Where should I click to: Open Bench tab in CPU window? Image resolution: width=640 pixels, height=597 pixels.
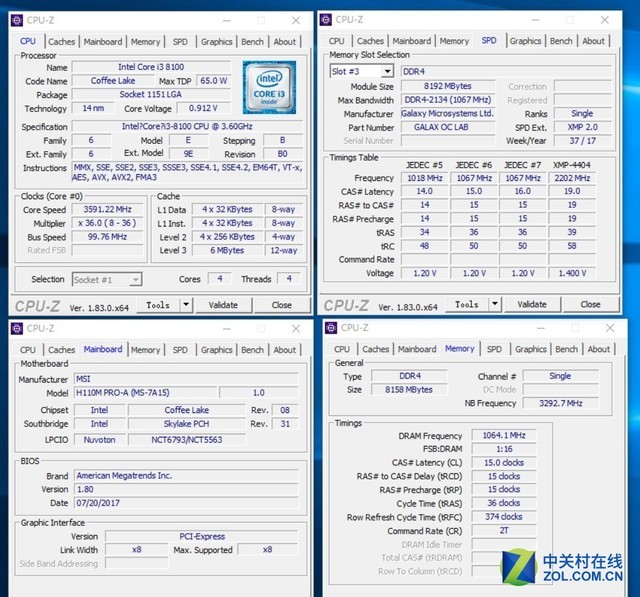[x=252, y=42]
